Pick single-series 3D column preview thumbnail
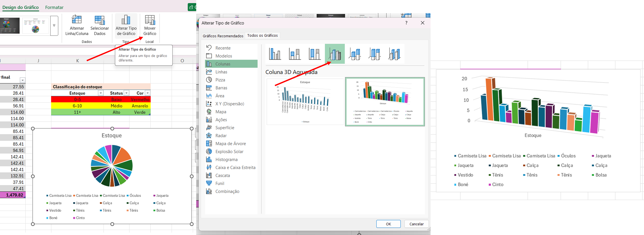This screenshot has height=235, width=644. (305, 102)
